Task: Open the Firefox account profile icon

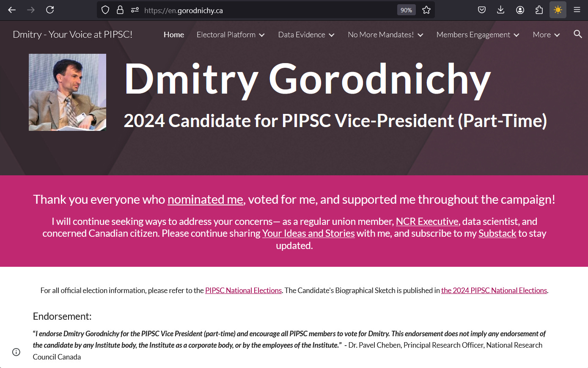Action: [x=520, y=10]
